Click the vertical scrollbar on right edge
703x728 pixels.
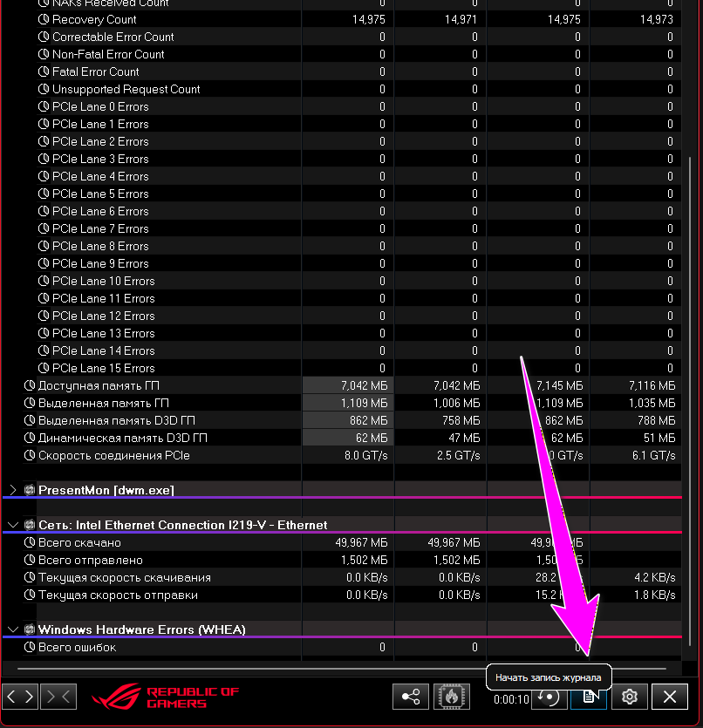pos(693,262)
